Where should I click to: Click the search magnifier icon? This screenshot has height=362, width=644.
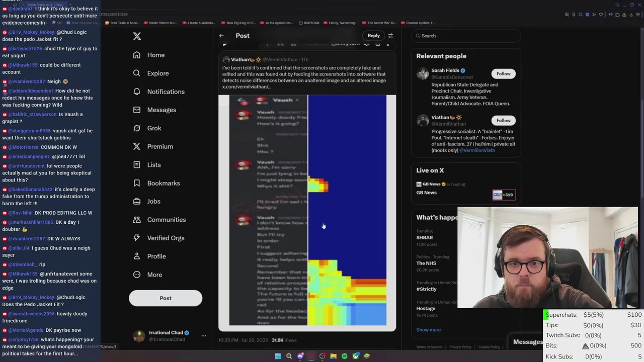click(417, 36)
